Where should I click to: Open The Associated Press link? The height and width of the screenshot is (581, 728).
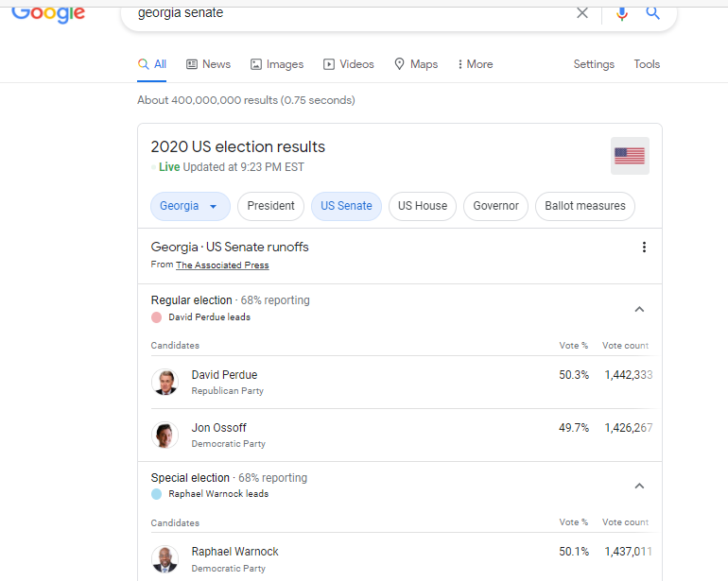[222, 265]
